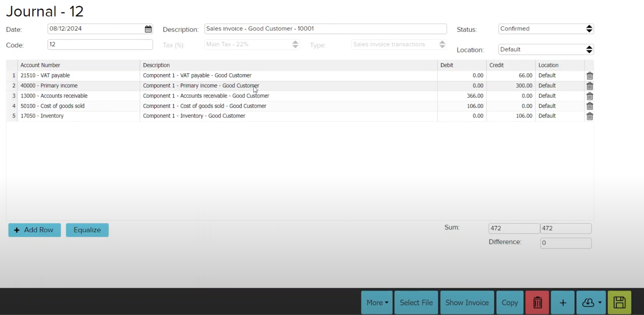Delete the Cost of goods sold row
Screen dimensions: 644x315
589,106
